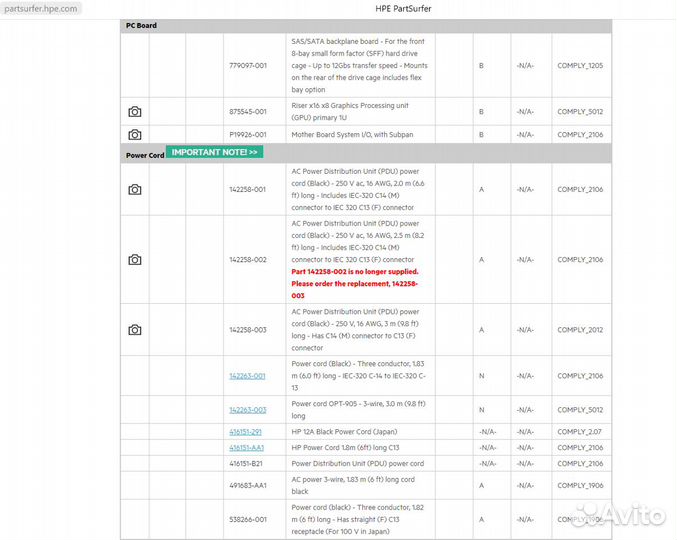Open part link 142263-003
Viewport: 677px width, 540px height.
point(248,410)
